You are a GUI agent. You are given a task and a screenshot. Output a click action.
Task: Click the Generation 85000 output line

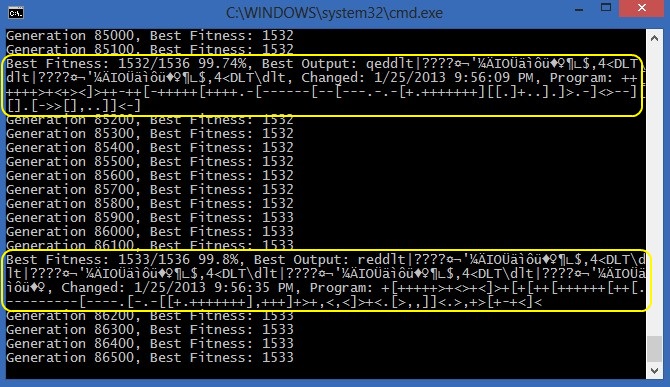(150, 35)
